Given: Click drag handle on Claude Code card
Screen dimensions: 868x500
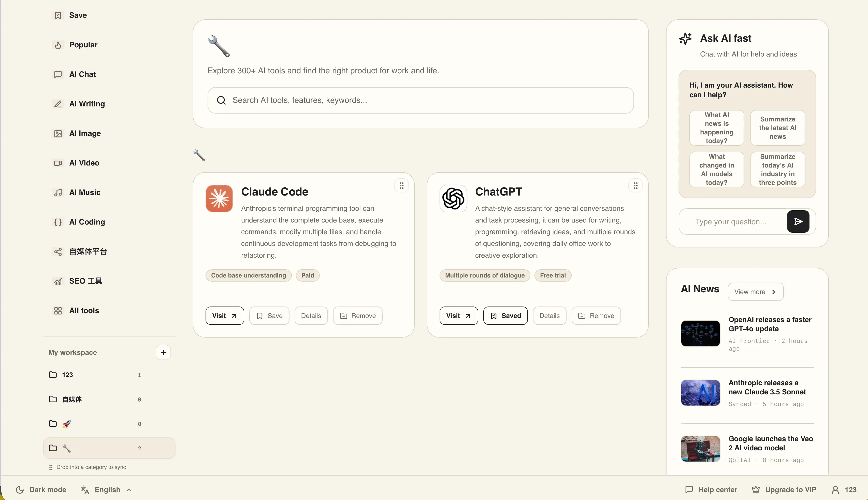Looking at the screenshot, I should (x=401, y=185).
